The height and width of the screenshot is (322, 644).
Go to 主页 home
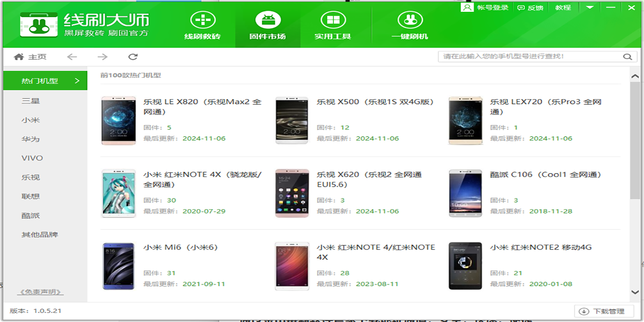pos(30,57)
